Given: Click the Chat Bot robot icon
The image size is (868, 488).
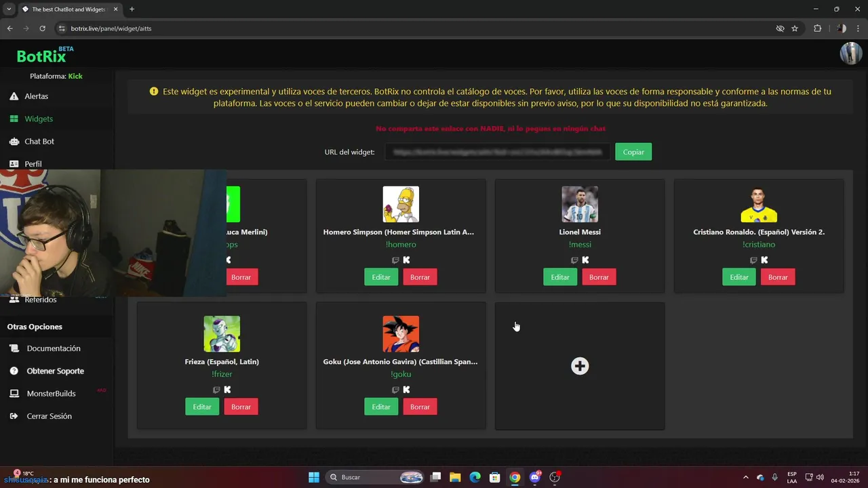Looking at the screenshot, I should [x=14, y=141].
